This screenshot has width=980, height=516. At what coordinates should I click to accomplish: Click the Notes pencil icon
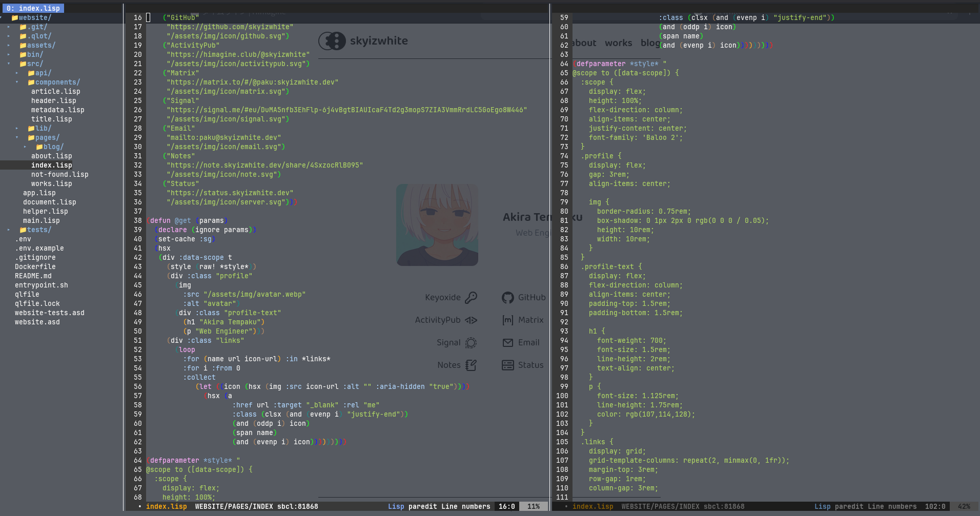click(471, 365)
